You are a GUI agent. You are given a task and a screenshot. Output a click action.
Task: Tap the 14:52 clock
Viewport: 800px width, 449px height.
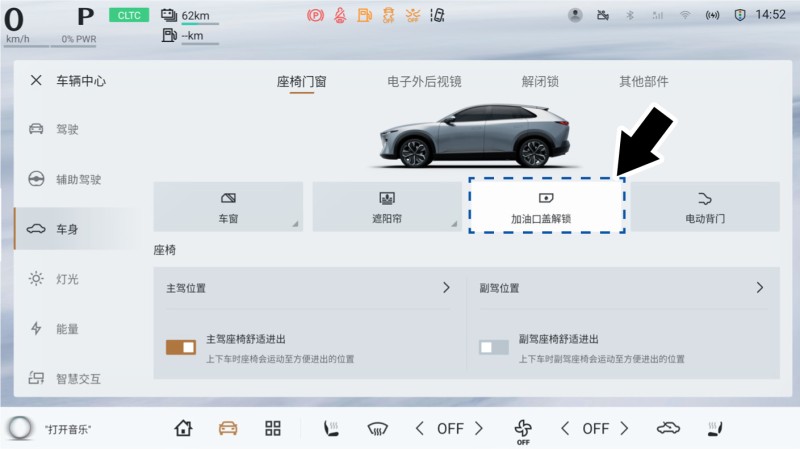[770, 14]
